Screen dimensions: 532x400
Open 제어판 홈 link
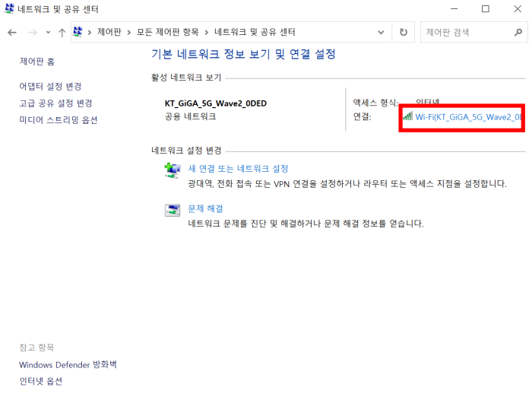37,62
